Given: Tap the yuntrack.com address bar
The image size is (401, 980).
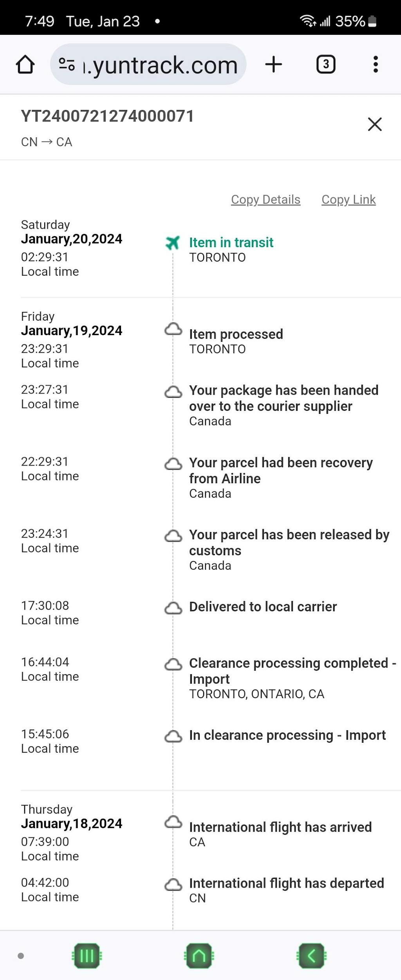Looking at the screenshot, I should tap(161, 65).
